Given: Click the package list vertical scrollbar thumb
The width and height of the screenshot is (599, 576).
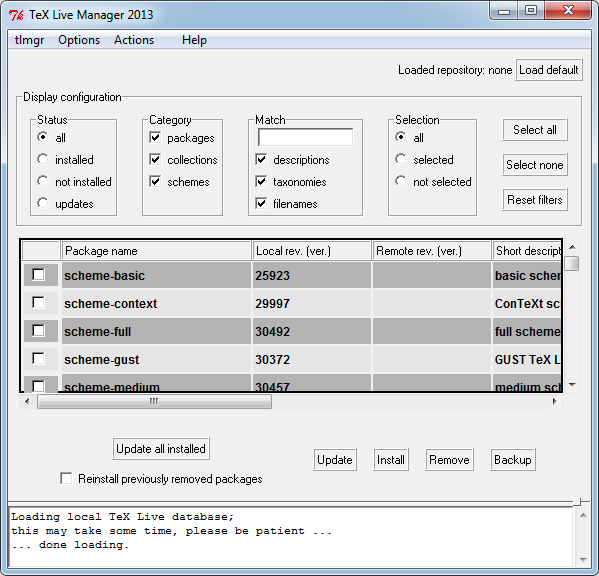Looking at the screenshot, I should tap(572, 263).
